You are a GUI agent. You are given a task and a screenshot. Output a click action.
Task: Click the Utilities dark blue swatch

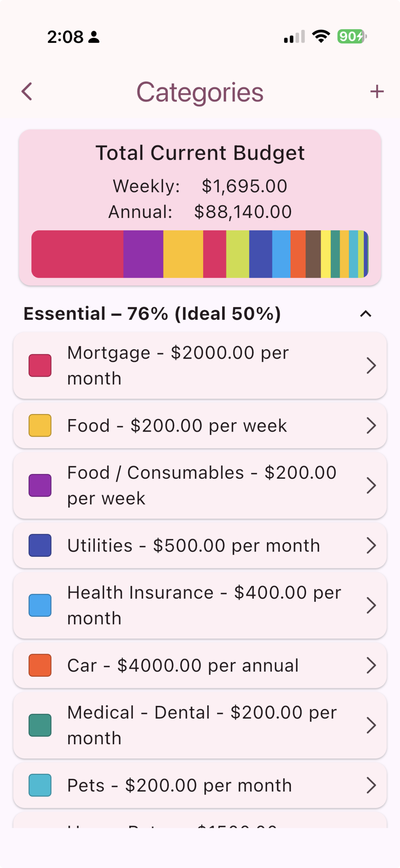[x=40, y=546]
